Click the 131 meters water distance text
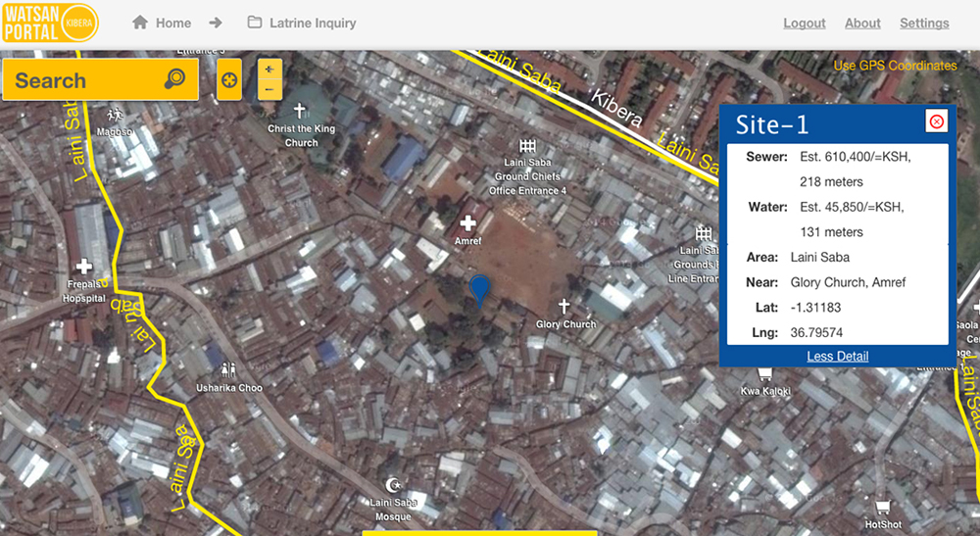The width and height of the screenshot is (980, 536). pos(831,232)
